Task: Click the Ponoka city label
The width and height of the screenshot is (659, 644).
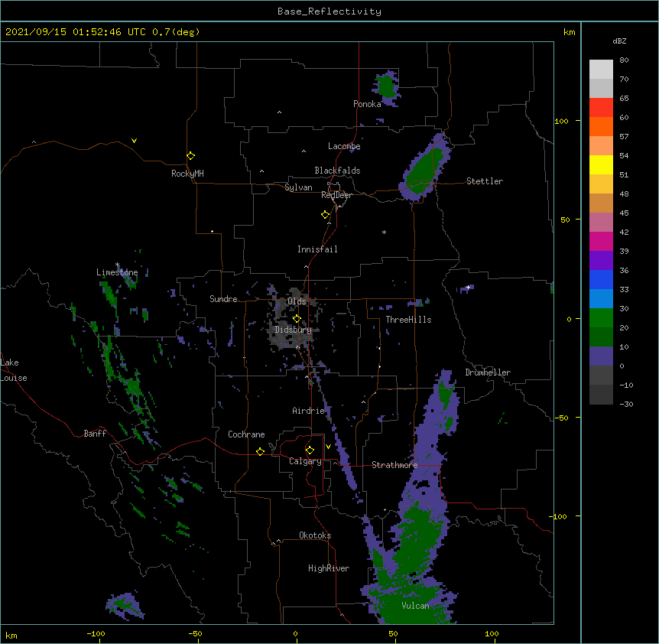Action: 367,104
